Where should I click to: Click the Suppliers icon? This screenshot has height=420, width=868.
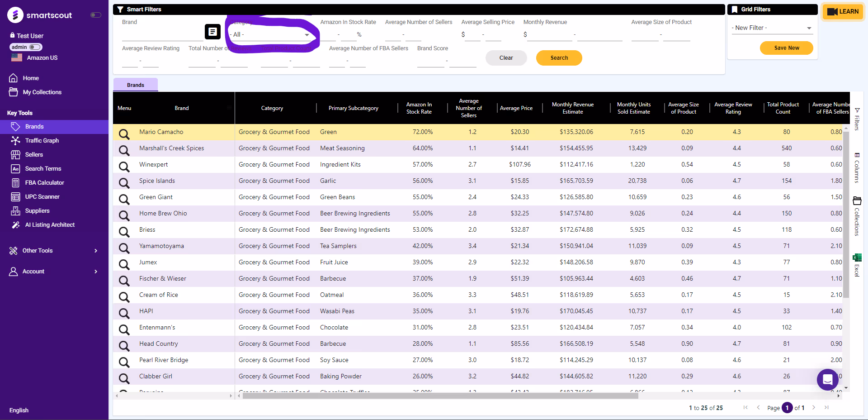[16, 211]
